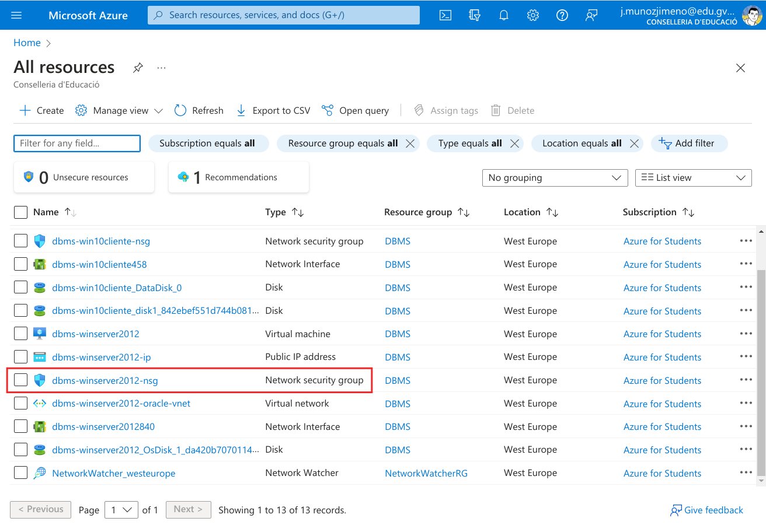This screenshot has height=532, width=766.
Task: Check the NetworkWatcher_westeurope row checkbox
Action: click(x=20, y=473)
